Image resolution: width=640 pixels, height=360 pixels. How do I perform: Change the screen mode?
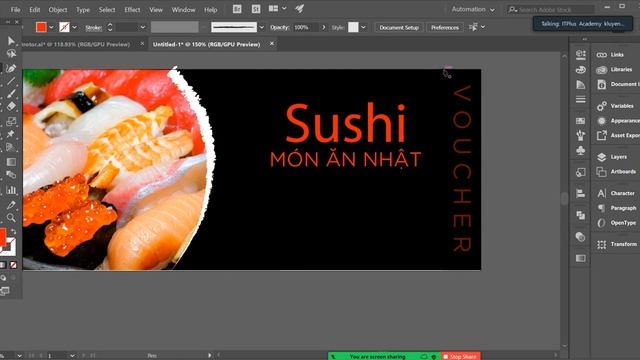point(5,291)
